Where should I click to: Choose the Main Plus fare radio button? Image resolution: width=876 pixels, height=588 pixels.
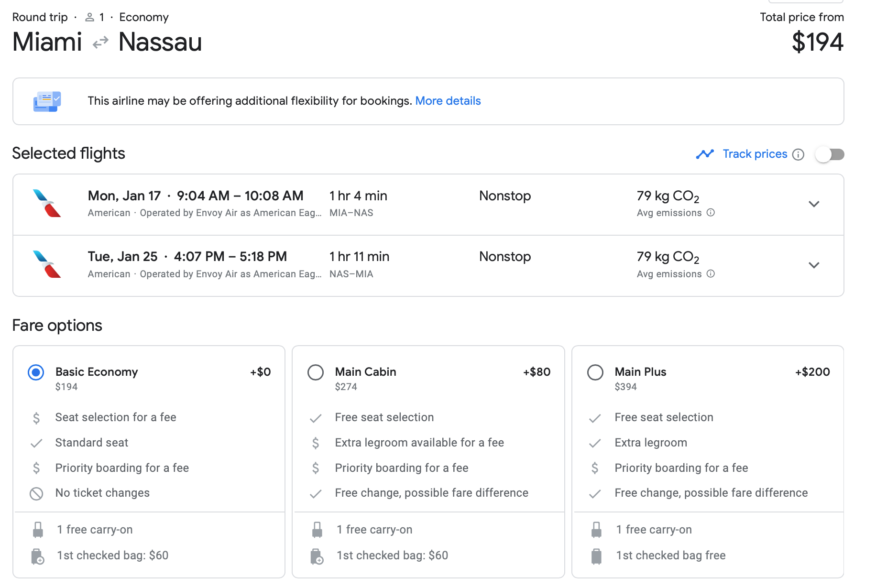[x=595, y=372]
